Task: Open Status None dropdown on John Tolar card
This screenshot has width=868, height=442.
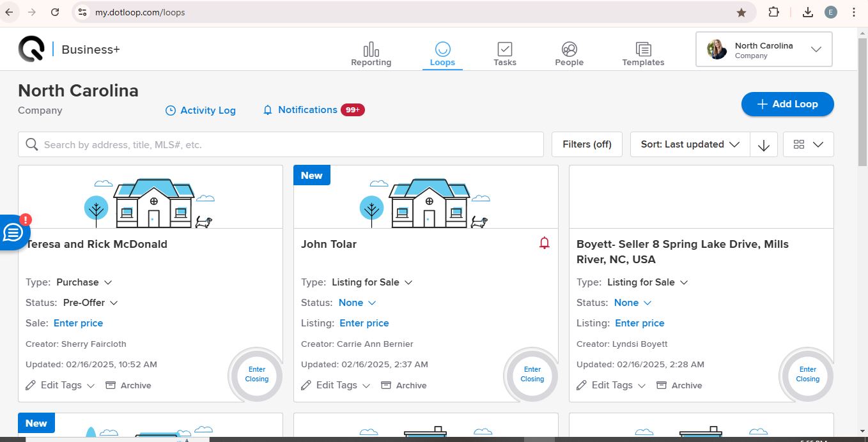Action: click(357, 303)
